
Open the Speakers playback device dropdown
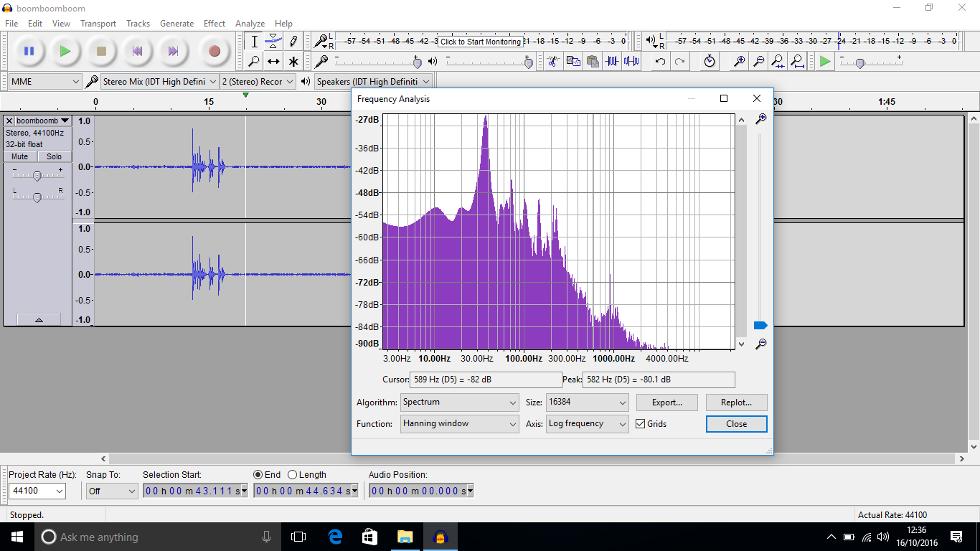coord(374,82)
